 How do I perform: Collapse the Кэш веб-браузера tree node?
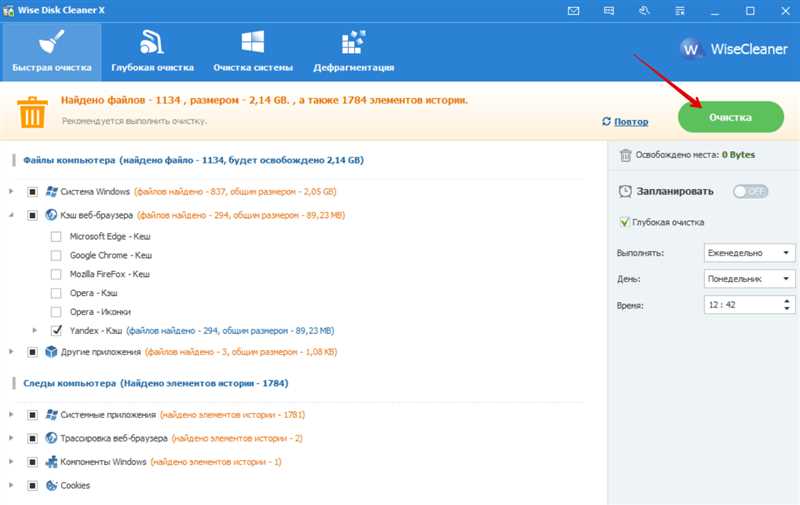(x=11, y=215)
